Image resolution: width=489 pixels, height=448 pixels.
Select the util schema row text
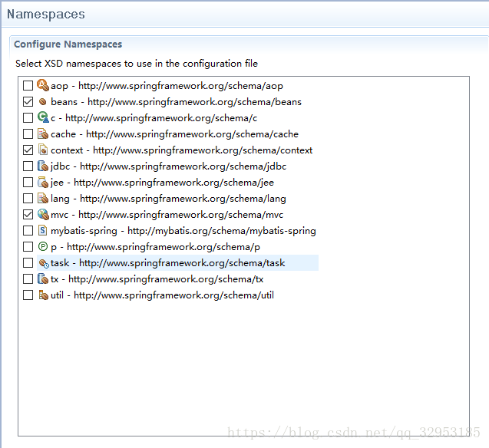click(162, 295)
